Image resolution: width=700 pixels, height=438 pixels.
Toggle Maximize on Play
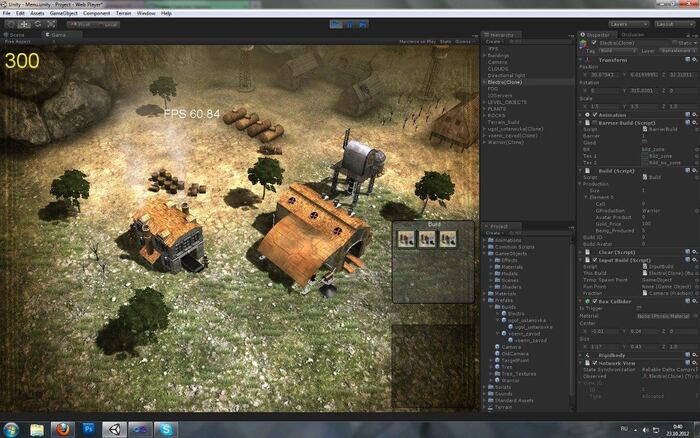pyautogui.click(x=417, y=42)
